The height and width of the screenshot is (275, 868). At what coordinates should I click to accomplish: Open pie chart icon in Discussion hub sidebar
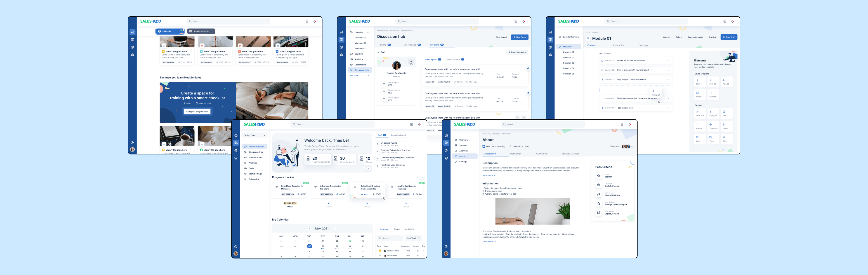(x=341, y=47)
